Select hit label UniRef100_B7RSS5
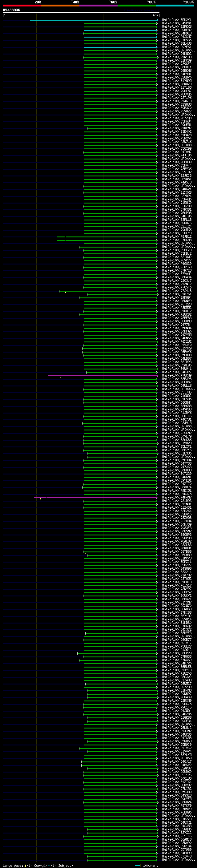The image size is (197, 868). click(177, 40)
